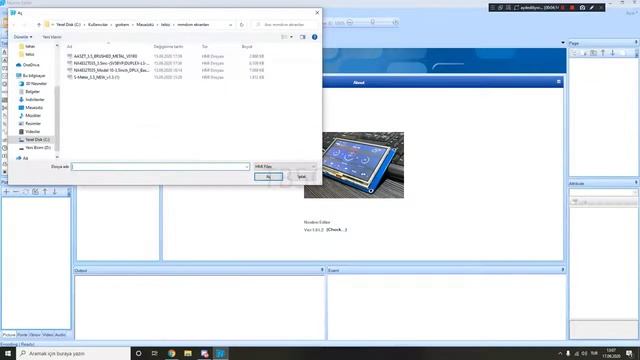Stop the screen recording

(x=572, y=8)
